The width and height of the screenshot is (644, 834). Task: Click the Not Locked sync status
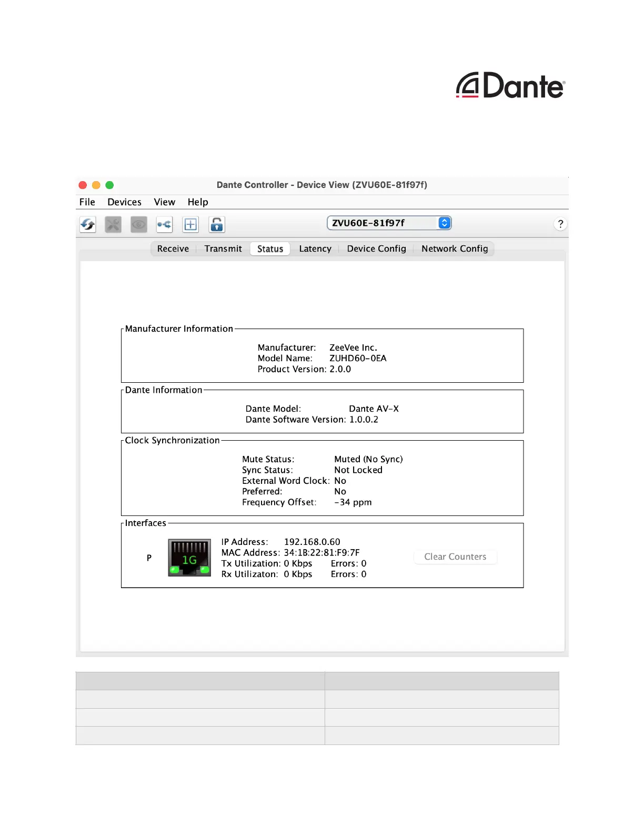coord(358,470)
